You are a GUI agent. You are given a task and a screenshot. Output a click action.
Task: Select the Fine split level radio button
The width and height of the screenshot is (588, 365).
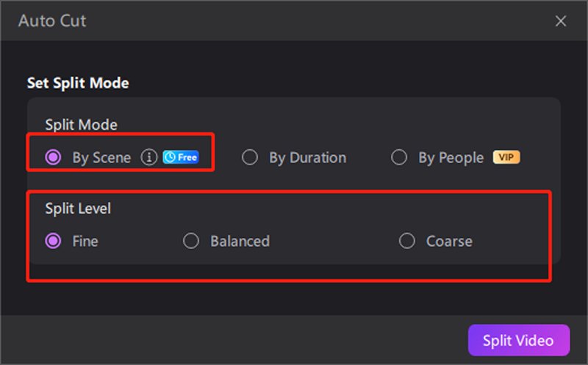coord(53,241)
